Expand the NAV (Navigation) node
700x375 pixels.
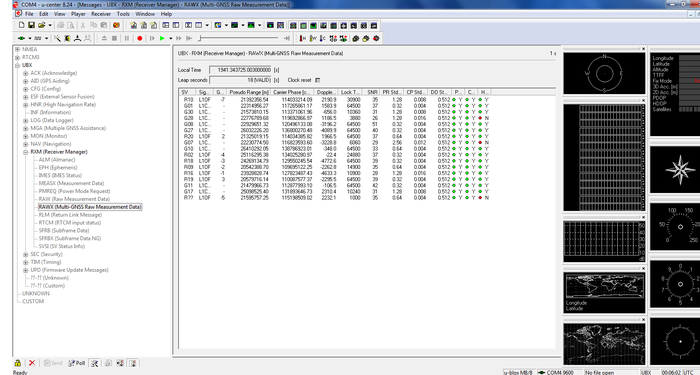pyautogui.click(x=25, y=144)
